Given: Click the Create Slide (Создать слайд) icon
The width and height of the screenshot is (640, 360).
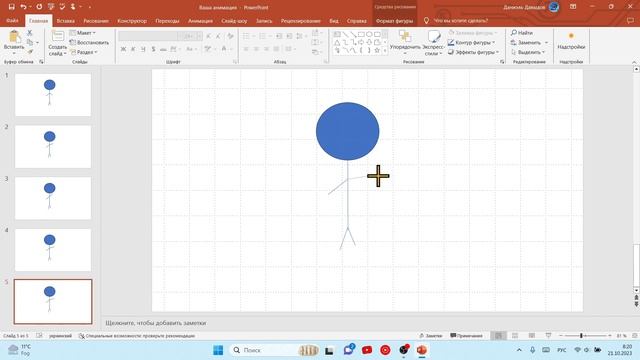Looking at the screenshot, I should click(x=58, y=36).
